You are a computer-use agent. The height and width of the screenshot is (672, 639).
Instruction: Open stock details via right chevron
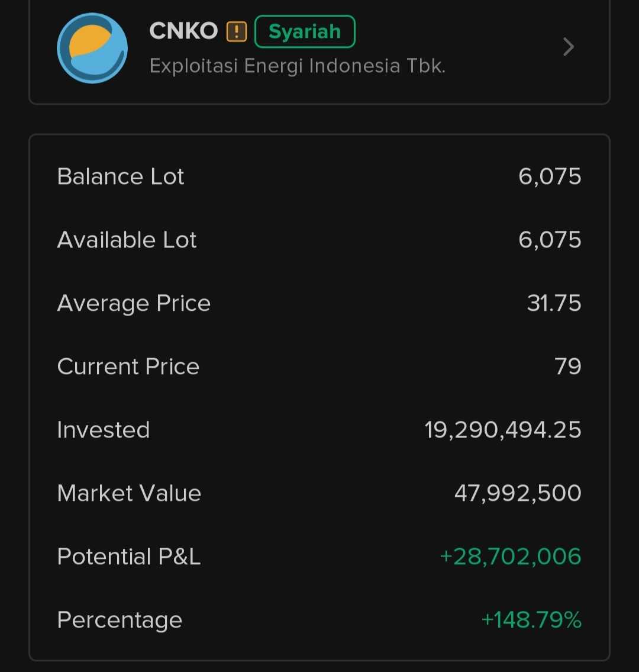[569, 47]
